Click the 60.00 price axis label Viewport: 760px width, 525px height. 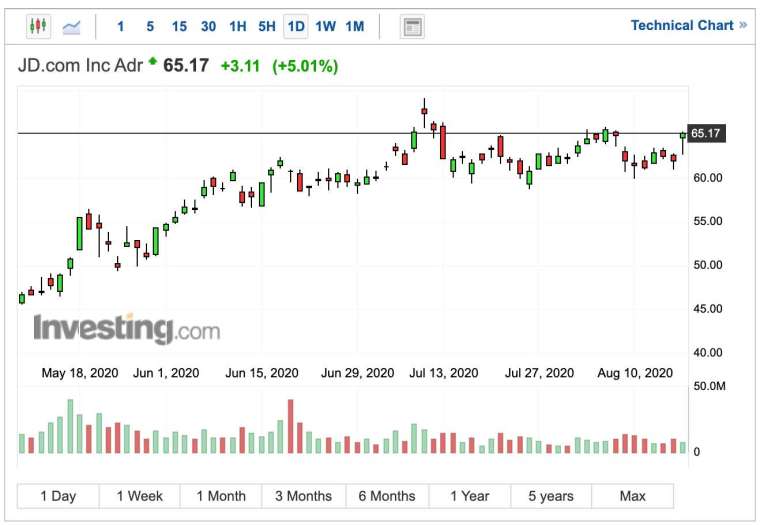pyautogui.click(x=708, y=178)
